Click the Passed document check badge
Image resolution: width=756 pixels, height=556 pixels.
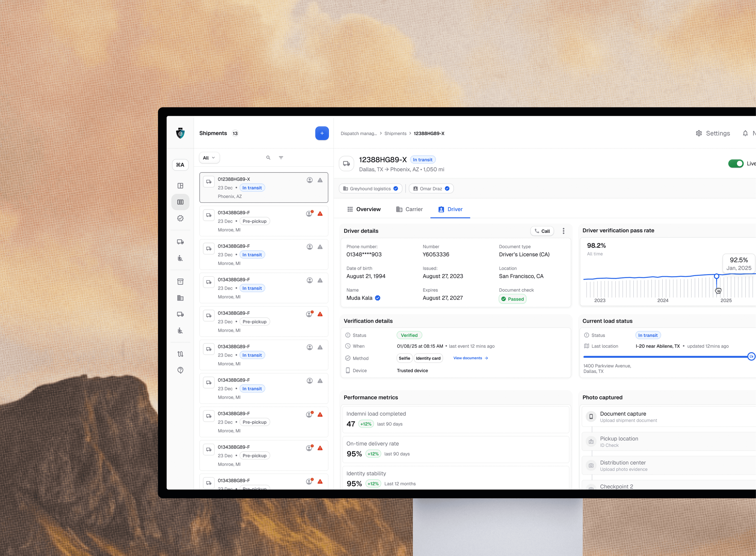click(512, 299)
